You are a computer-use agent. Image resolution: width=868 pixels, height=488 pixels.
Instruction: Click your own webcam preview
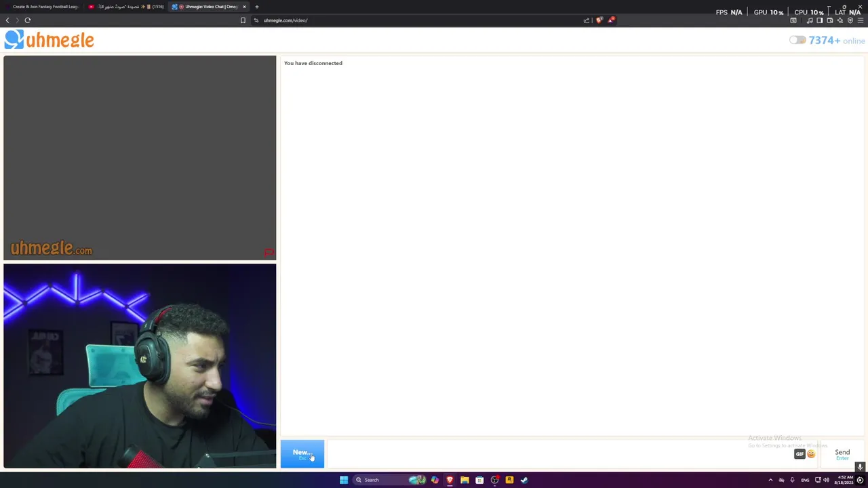click(140, 366)
